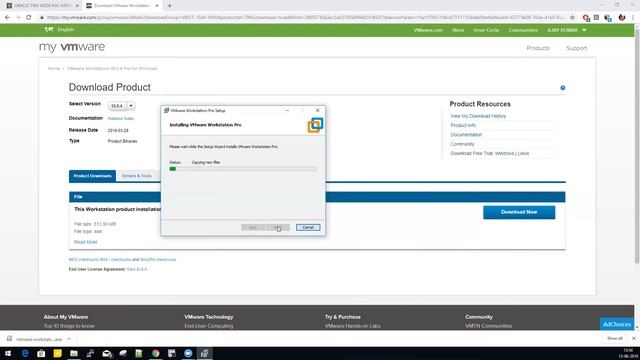This screenshot has height=360, width=640.
Task: Minimize the setup dialog window
Action: click(287, 111)
